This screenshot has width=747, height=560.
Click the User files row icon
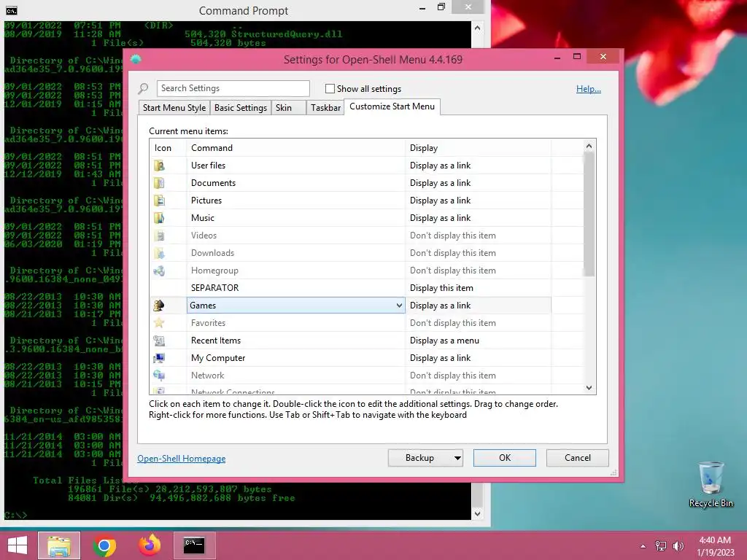pyautogui.click(x=159, y=166)
